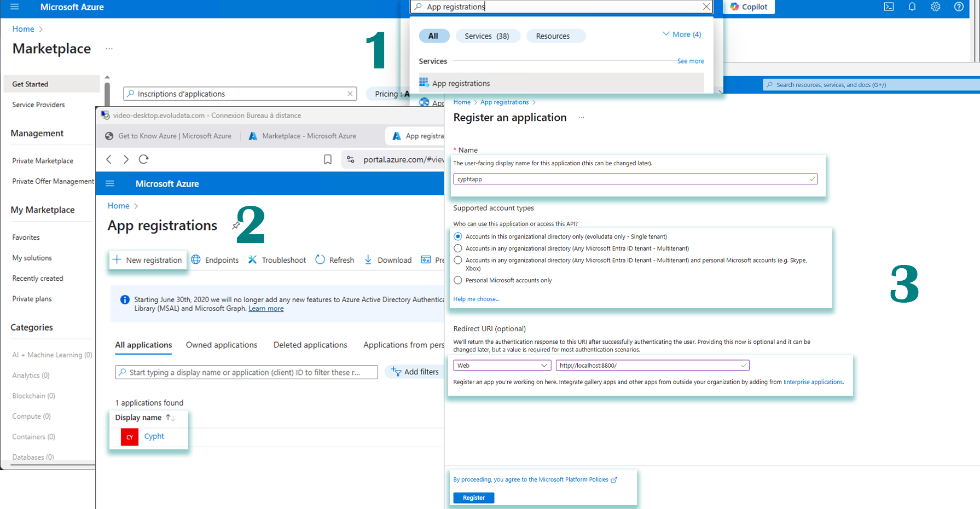Viewport: 980px width, 509px height.
Task: Click App registrations breadcrumb in Register page
Action: (x=505, y=102)
